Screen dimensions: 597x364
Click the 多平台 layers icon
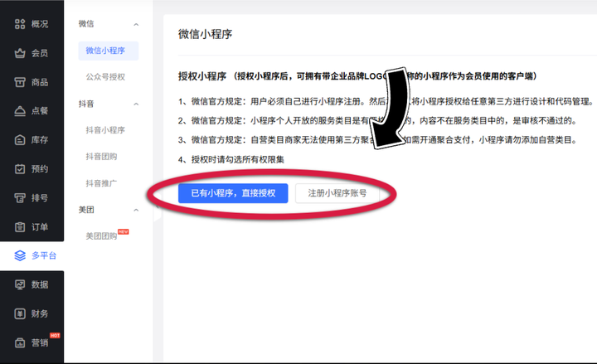pos(20,255)
